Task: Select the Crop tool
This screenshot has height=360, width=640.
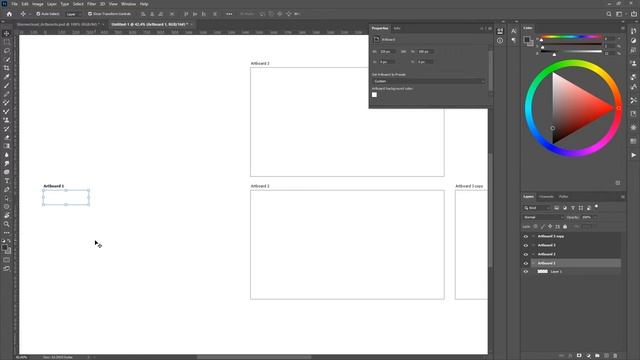Action: pyautogui.click(x=7, y=68)
